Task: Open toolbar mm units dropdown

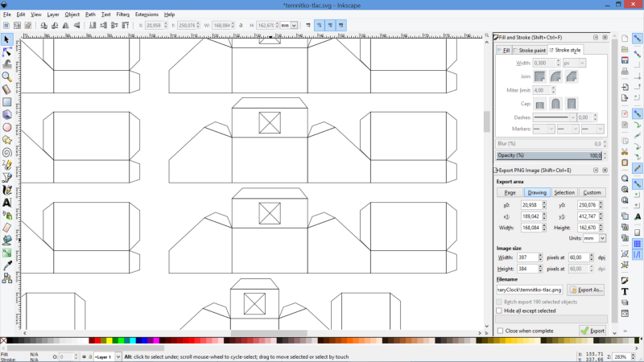Action: pyautogui.click(x=289, y=26)
